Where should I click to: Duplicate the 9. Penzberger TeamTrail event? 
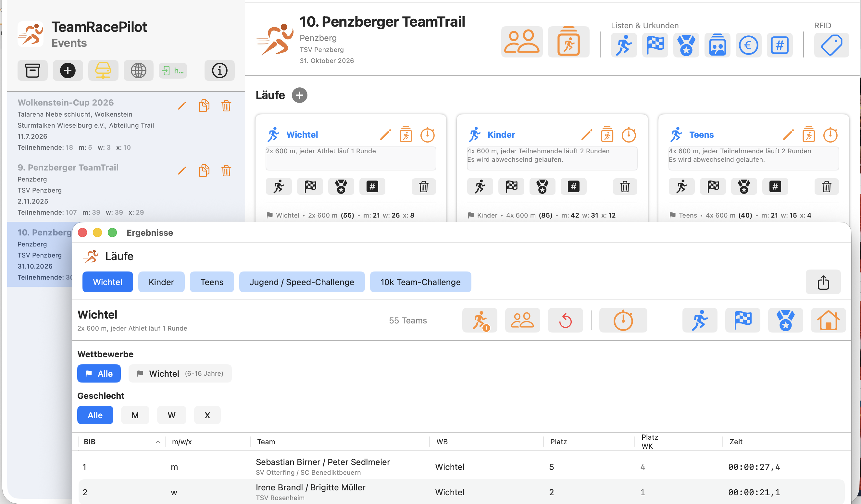click(204, 170)
